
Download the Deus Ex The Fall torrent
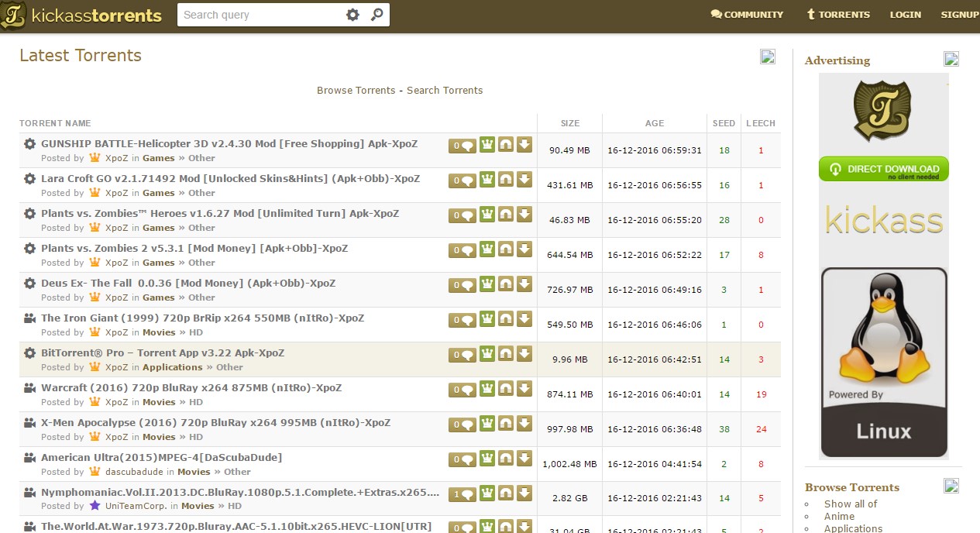pyautogui.click(x=524, y=284)
